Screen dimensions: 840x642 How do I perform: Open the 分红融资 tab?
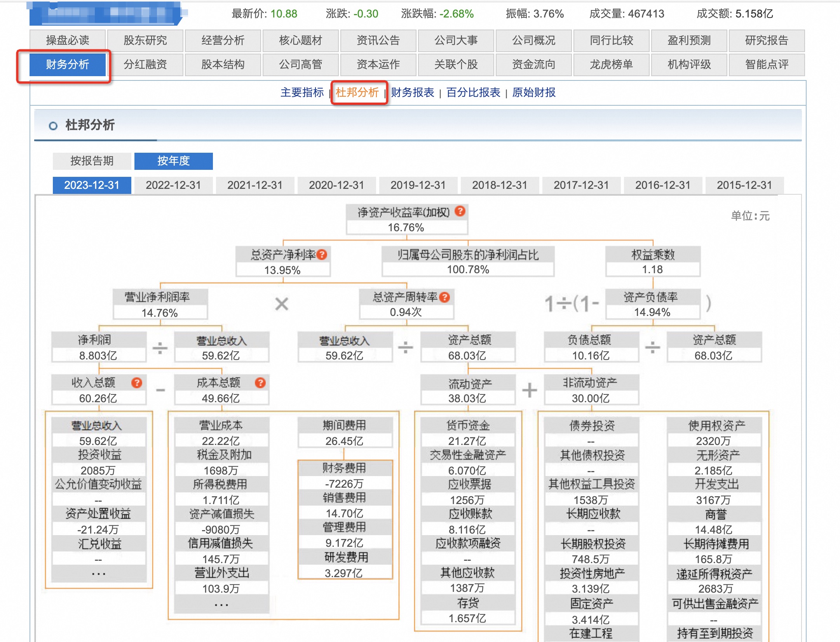[x=145, y=65]
